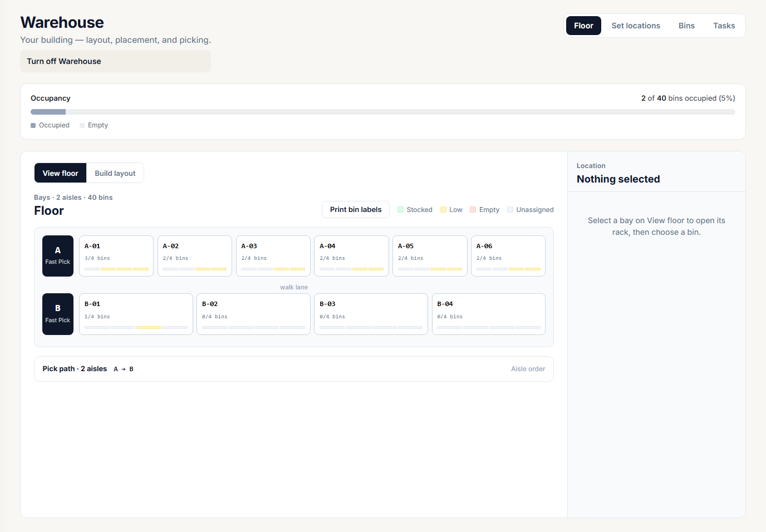The height and width of the screenshot is (532, 766).
Task: Open the Tasks tab
Action: click(724, 26)
